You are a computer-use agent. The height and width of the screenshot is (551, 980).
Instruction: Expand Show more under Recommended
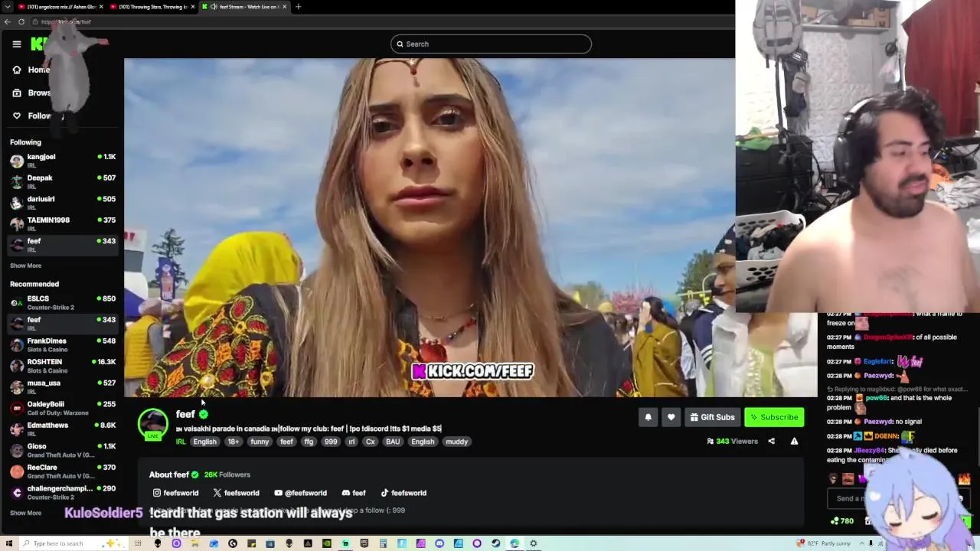pos(25,513)
